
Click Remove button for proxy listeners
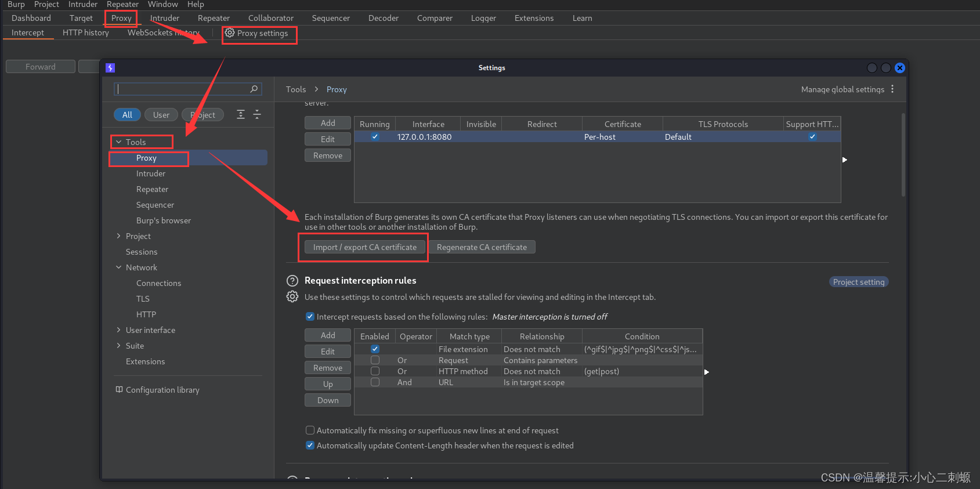point(328,155)
